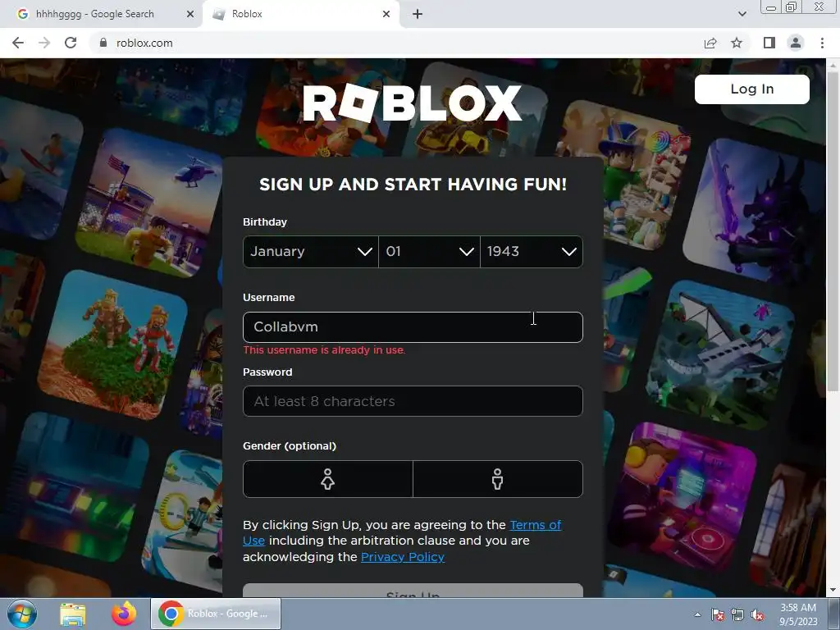Go back to the previous page
Viewport: 840px width, 630px height.
tap(18, 43)
